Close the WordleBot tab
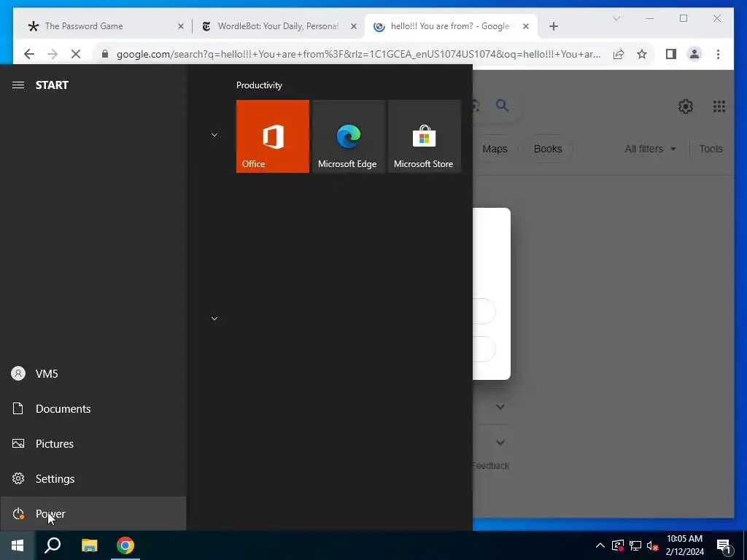 coord(354,26)
